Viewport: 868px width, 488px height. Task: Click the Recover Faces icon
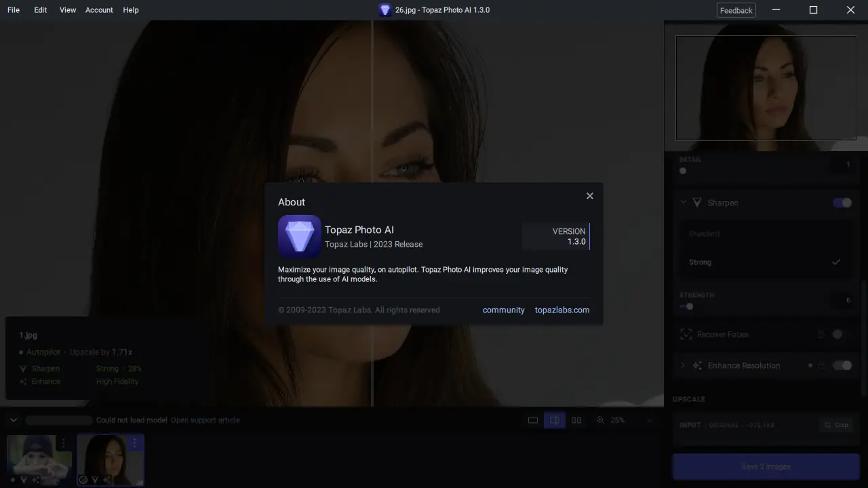click(x=686, y=334)
